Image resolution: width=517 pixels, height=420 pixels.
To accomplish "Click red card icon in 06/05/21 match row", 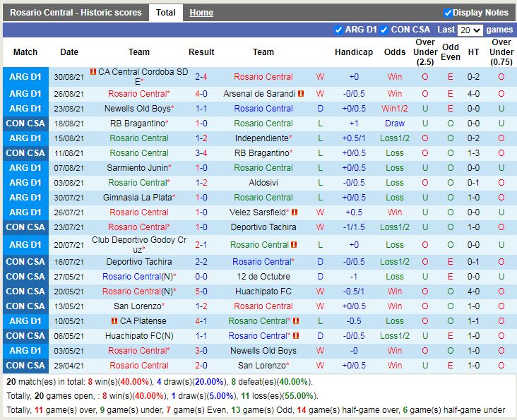I will coord(295,336).
